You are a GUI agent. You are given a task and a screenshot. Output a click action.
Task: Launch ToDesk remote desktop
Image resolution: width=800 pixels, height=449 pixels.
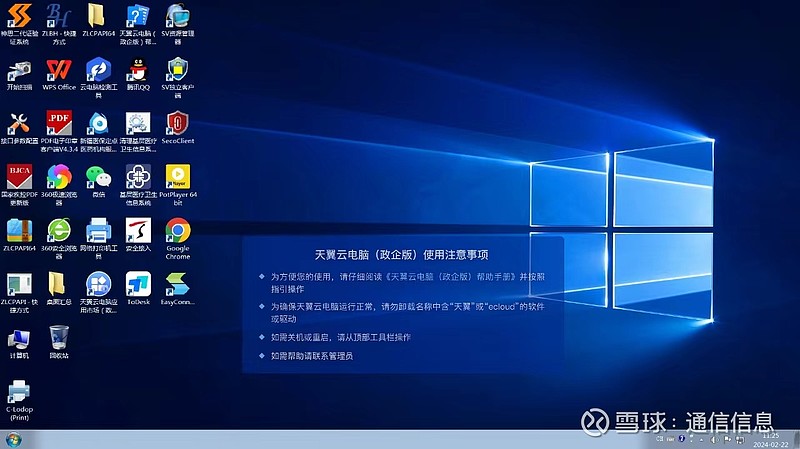pyautogui.click(x=138, y=288)
